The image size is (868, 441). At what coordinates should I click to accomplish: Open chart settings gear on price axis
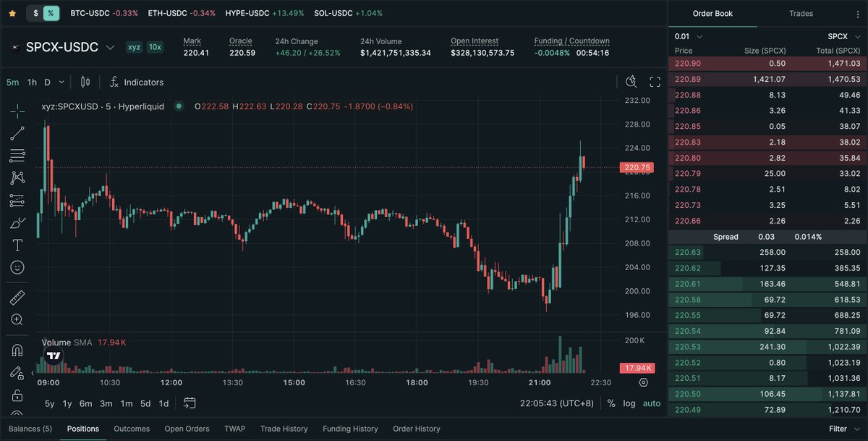[644, 382]
